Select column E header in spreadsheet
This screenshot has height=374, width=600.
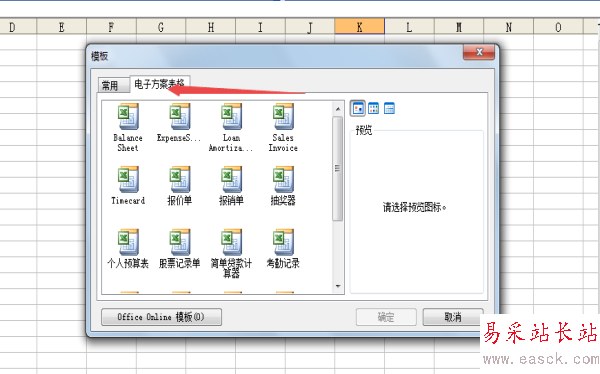click(x=62, y=27)
